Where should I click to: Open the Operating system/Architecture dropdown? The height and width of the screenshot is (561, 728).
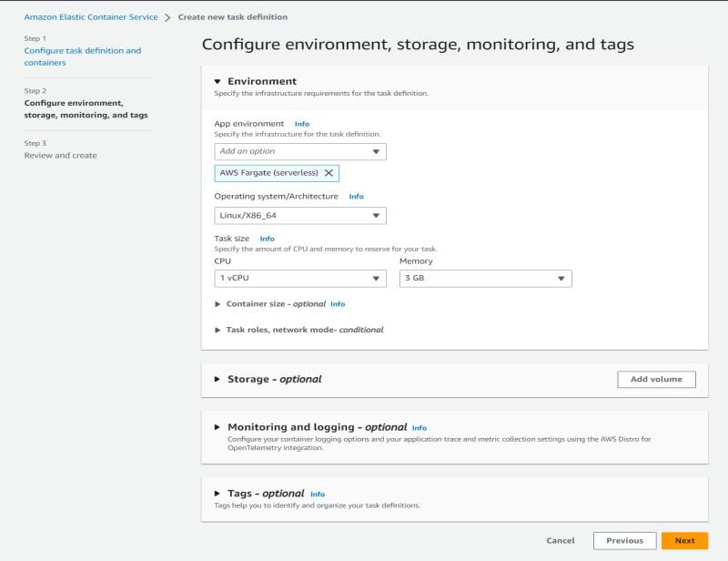(x=300, y=216)
